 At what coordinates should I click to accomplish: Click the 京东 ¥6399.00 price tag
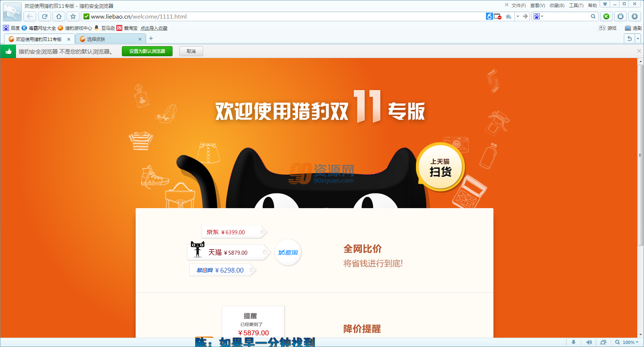point(234,232)
